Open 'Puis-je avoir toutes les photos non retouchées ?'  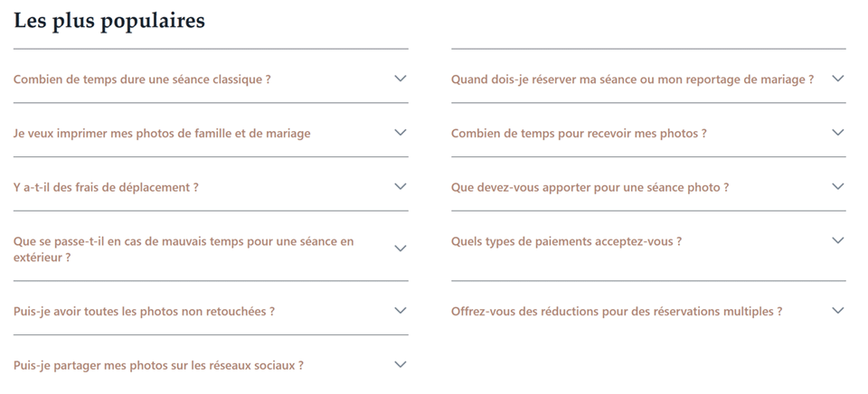(144, 312)
